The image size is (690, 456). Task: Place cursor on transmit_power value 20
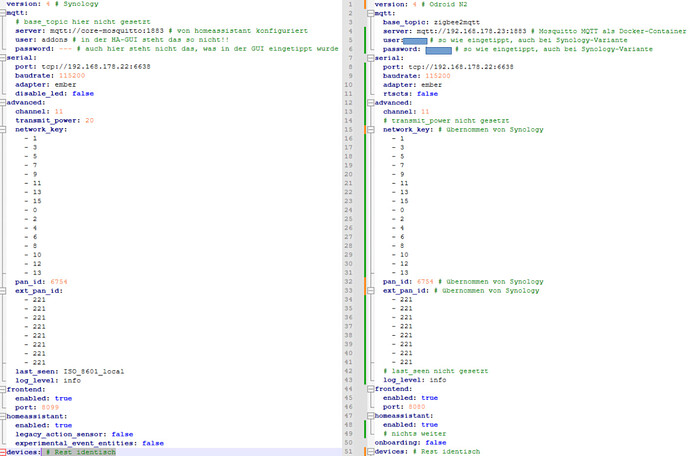pos(90,120)
